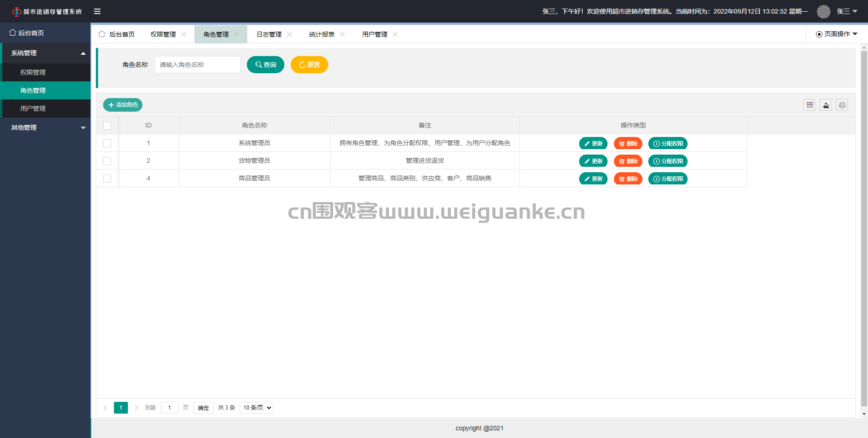868x438 pixels.
Task: Toggle the select-all header checkbox
Action: click(x=107, y=126)
